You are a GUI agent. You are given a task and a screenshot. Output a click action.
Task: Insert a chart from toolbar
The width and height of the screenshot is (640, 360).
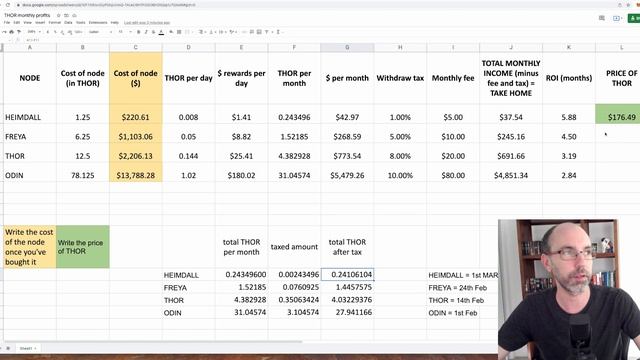259,32
